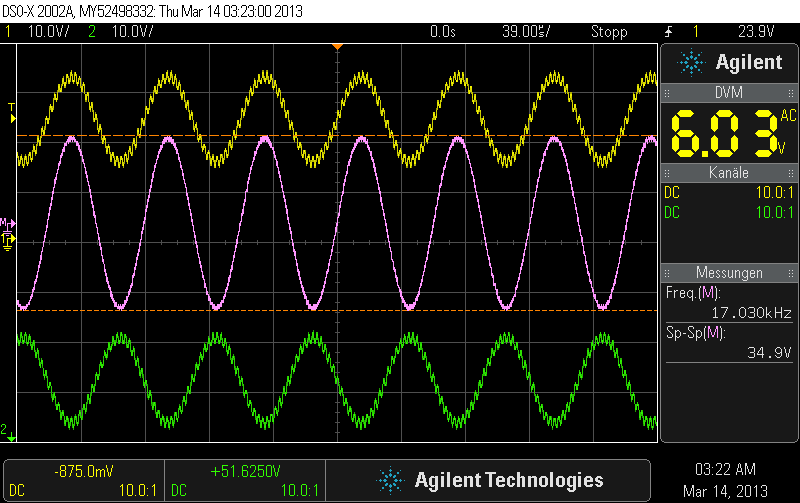Click the 0.0s delay value
This screenshot has height=503, width=800.
tap(442, 32)
